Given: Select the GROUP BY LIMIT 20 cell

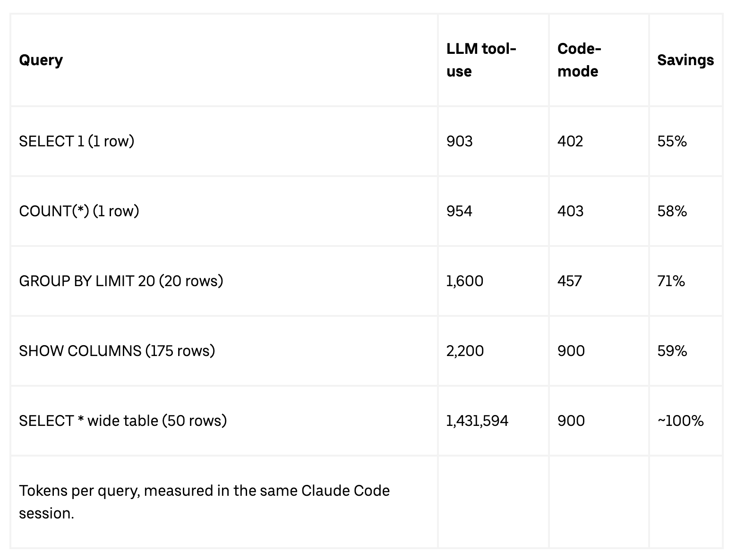Looking at the screenshot, I should (x=121, y=281).
